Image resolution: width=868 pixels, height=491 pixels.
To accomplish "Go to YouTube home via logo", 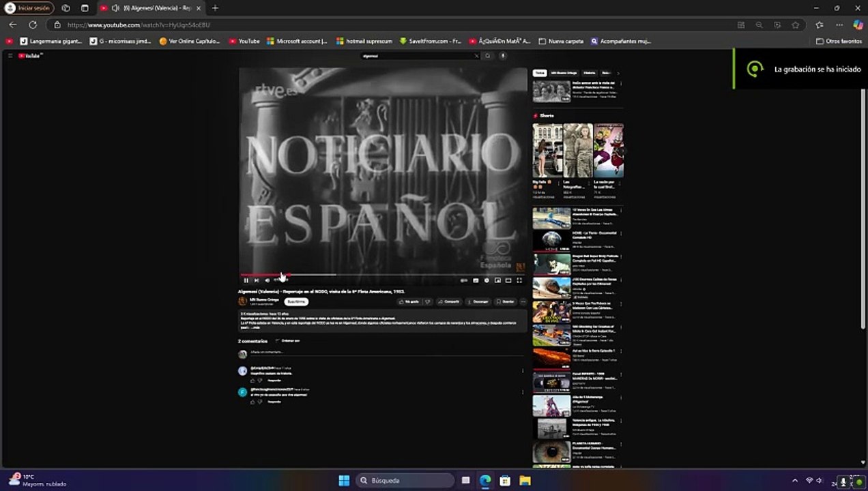I will point(30,56).
